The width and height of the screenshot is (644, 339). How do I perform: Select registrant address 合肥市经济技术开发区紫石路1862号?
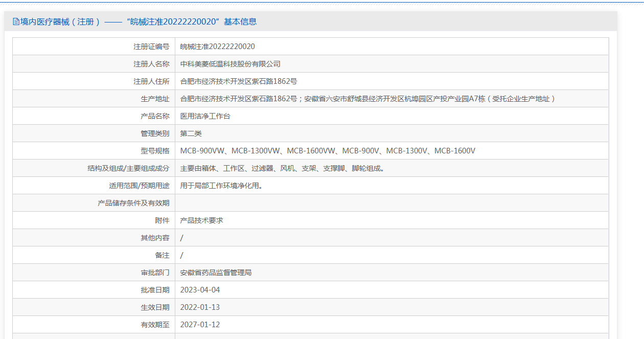pos(239,81)
